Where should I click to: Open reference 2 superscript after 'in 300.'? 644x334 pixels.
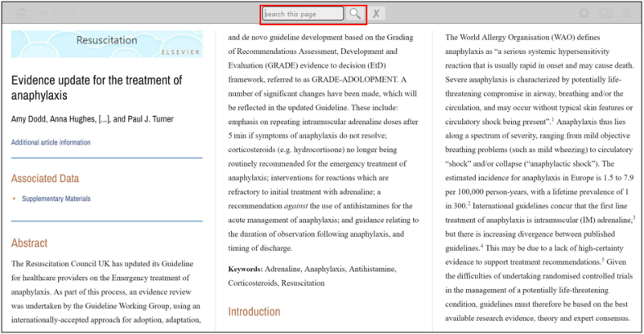pyautogui.click(x=469, y=204)
